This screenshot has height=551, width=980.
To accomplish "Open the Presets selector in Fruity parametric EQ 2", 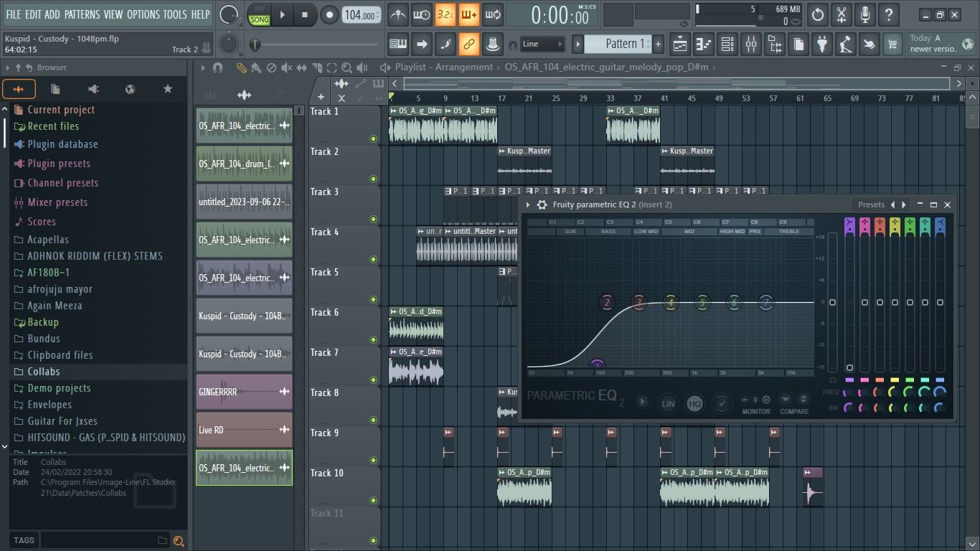I will [870, 204].
